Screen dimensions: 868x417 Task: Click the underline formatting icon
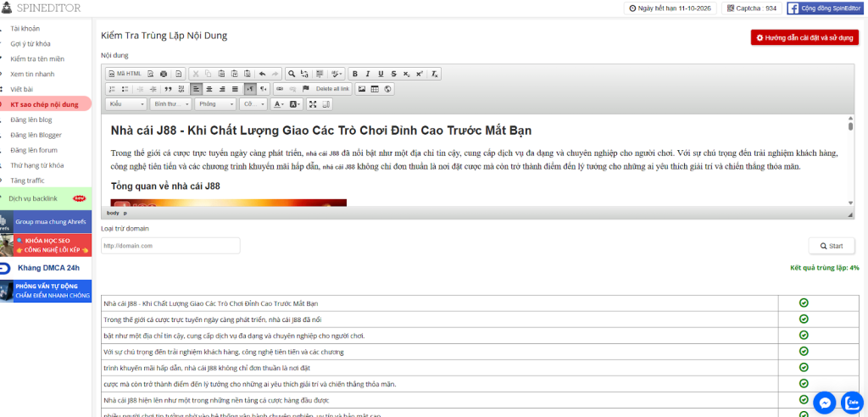381,74
